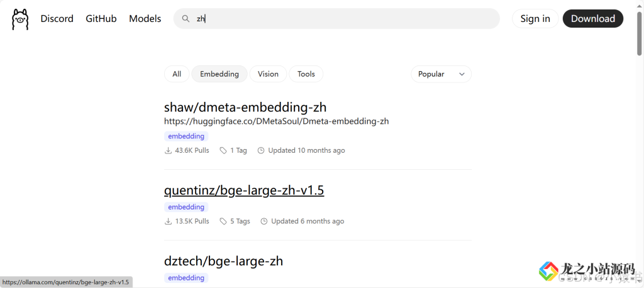
Task: Click the clock icon beside Updated 10 months ago
Action: 261,150
